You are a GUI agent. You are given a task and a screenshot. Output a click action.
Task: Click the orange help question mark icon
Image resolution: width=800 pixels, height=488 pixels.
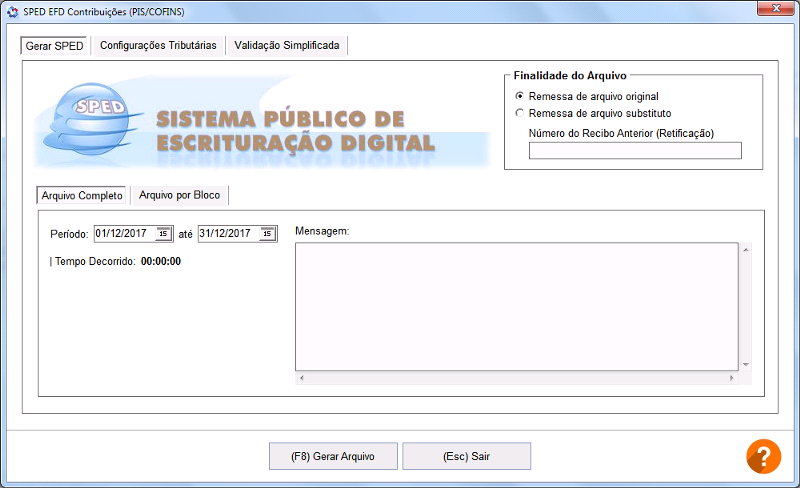(x=763, y=456)
